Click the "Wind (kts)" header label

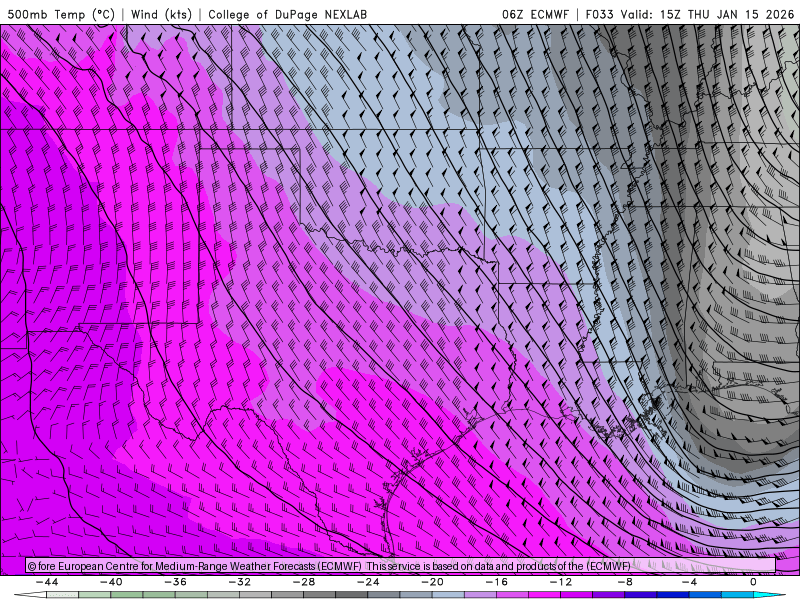(161, 14)
